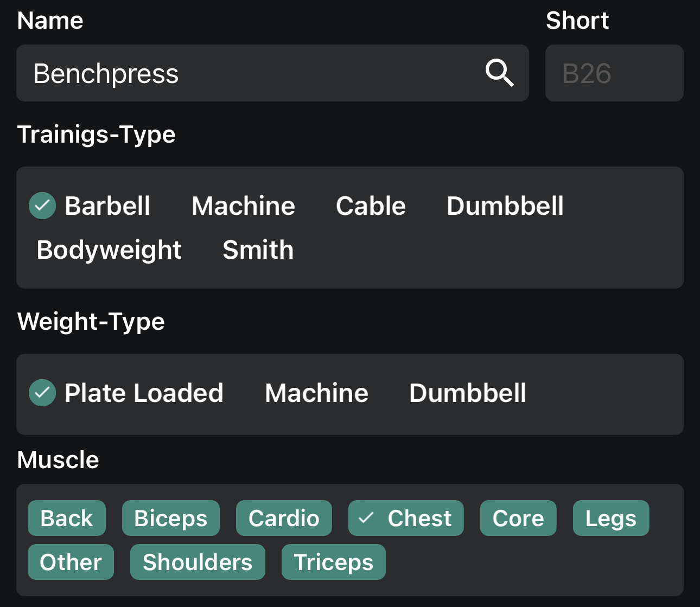Image resolution: width=700 pixels, height=607 pixels.
Task: Select Machine under Weight-Type
Action: point(316,393)
